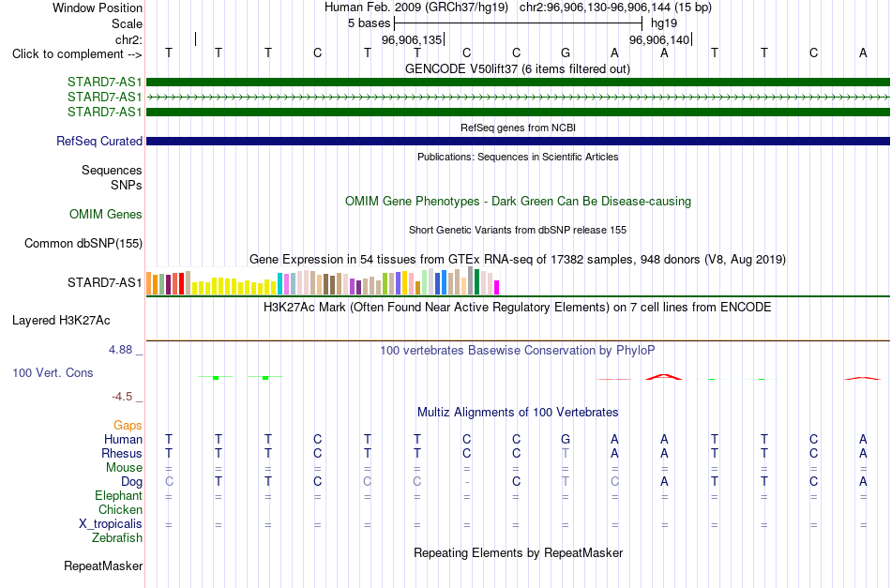The width and height of the screenshot is (891, 588).
Task: Click the RepeatMasker track label
Action: 103,565
